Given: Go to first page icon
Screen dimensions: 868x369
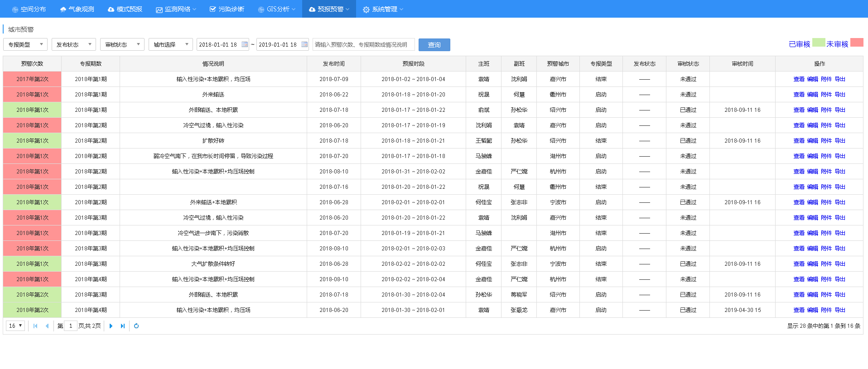Looking at the screenshot, I should click(35, 326).
